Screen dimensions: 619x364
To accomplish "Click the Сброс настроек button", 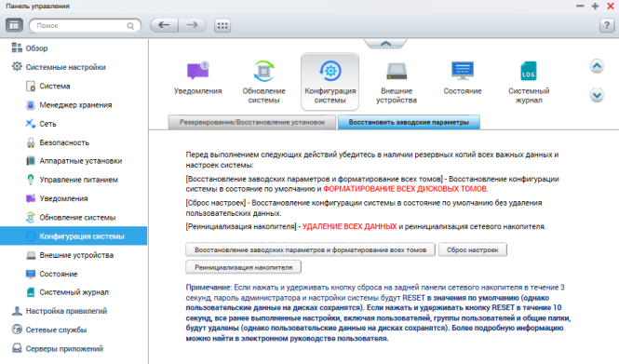I will [473, 249].
